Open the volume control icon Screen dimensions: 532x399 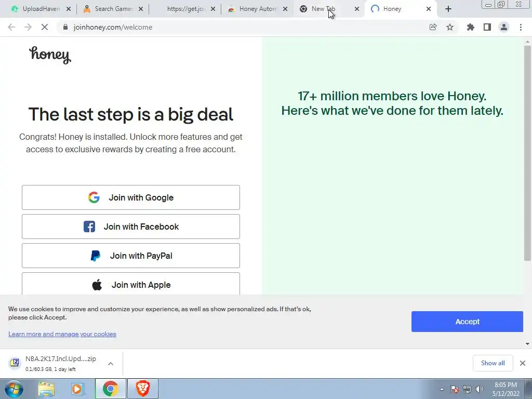click(480, 389)
